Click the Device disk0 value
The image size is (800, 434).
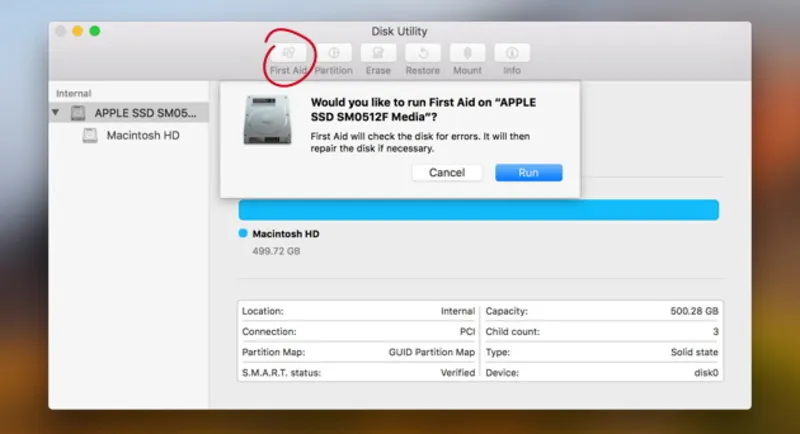706,373
